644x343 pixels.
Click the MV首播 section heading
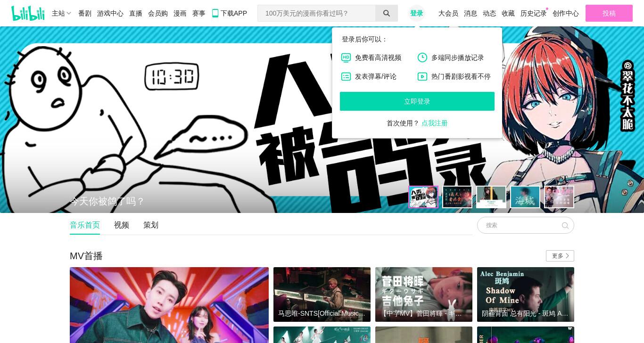86,256
